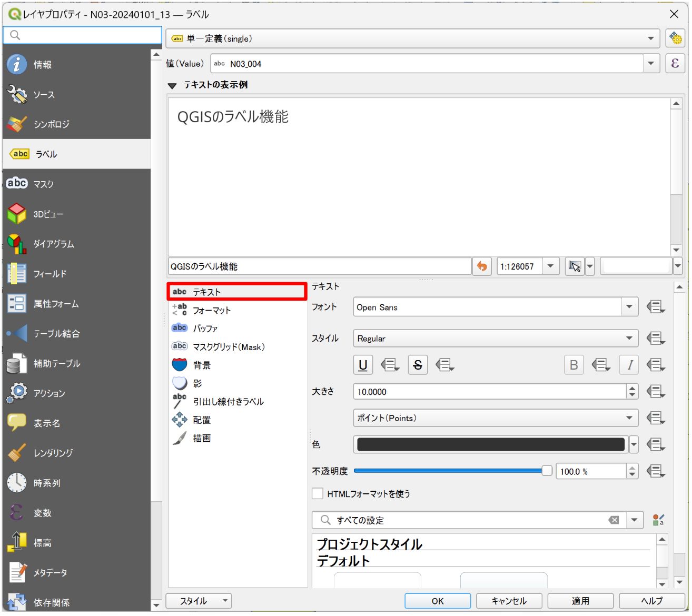Screen dimensions: 692x616
Task: Open the 属性フォーム attribute form page
Action: click(76, 304)
